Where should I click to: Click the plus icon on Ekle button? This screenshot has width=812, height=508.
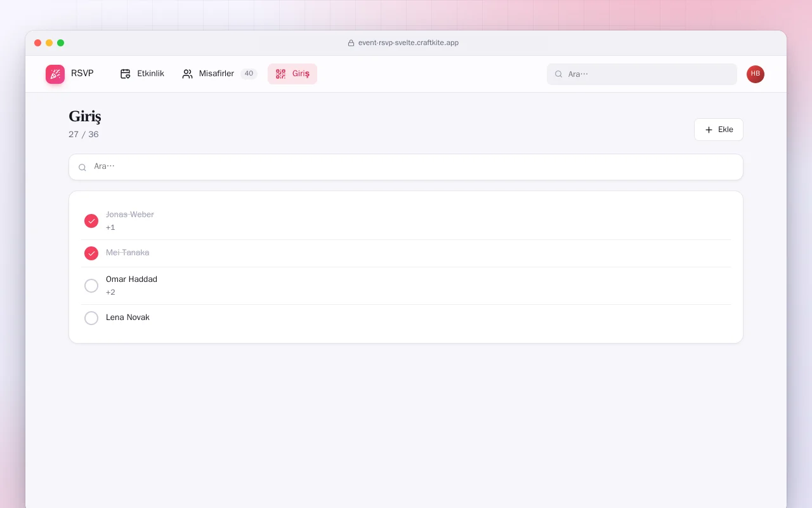pos(709,130)
